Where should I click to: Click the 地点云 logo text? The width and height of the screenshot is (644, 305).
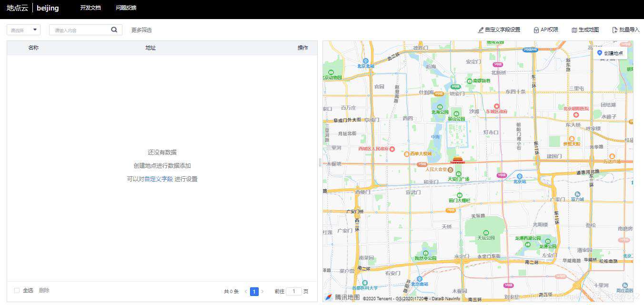17,8
